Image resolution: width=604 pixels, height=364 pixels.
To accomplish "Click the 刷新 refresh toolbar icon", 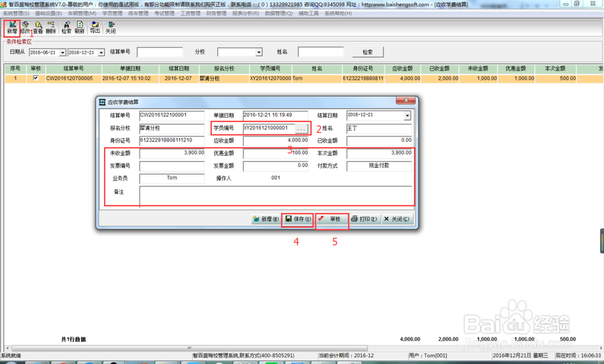I will coord(79,27).
